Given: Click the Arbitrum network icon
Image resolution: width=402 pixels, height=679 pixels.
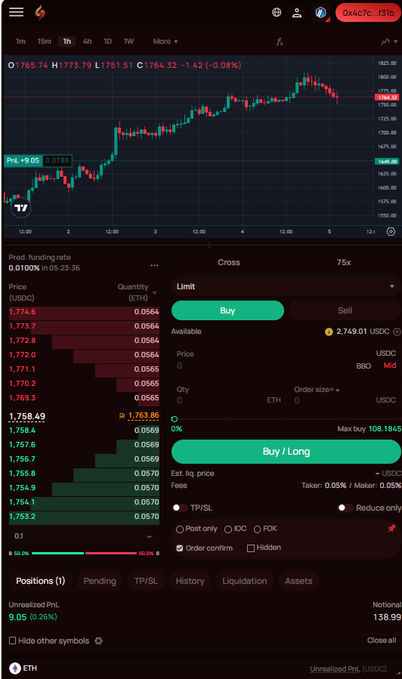Looking at the screenshot, I should [x=320, y=13].
